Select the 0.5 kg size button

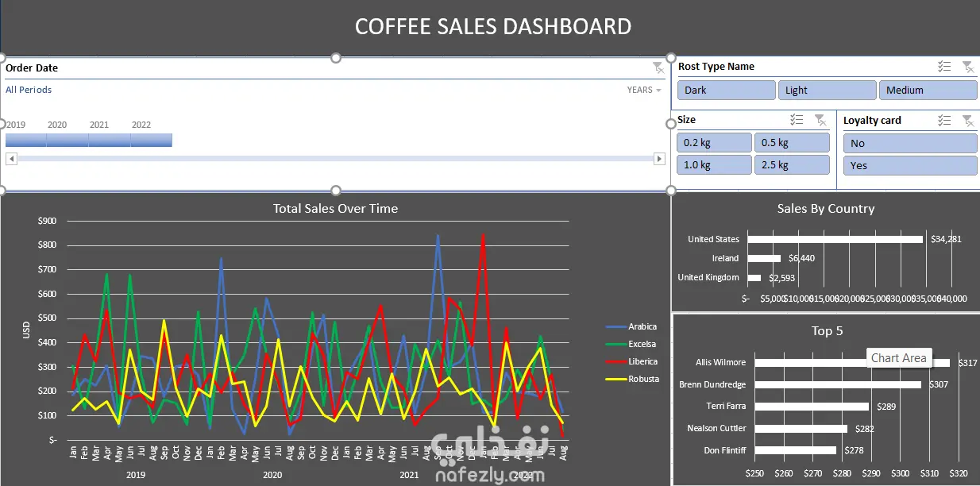(x=792, y=142)
